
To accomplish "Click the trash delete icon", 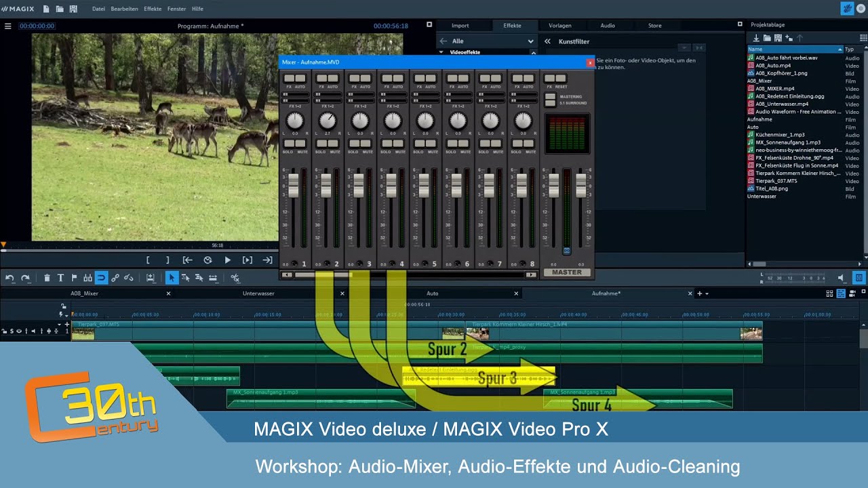I will coord(47,278).
